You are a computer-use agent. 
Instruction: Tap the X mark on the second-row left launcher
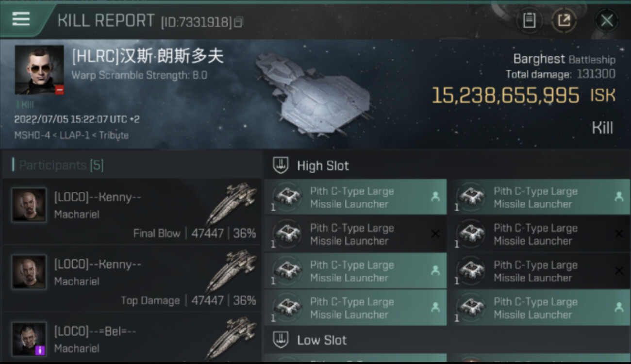[435, 234]
